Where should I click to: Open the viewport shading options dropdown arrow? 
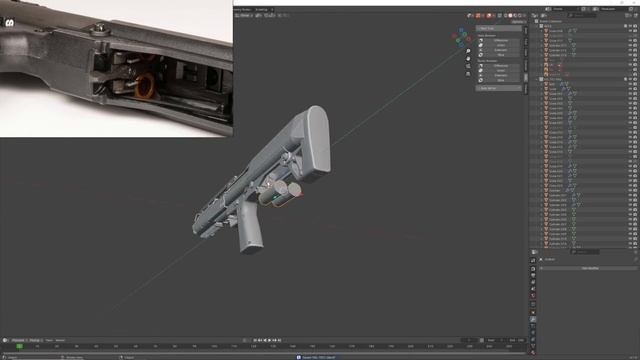(x=525, y=16)
